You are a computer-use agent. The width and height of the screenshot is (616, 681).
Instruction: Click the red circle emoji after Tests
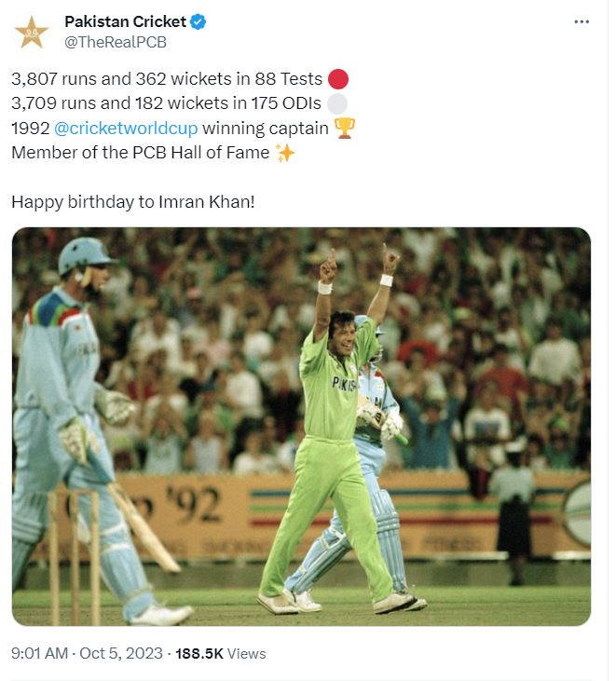click(339, 81)
